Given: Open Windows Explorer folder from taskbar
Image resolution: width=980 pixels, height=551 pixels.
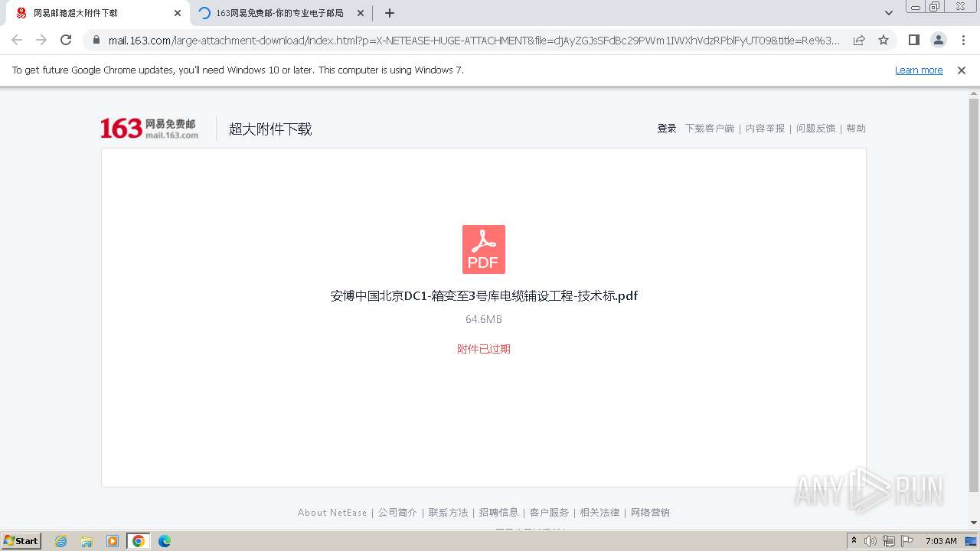Looking at the screenshot, I should pyautogui.click(x=87, y=541).
